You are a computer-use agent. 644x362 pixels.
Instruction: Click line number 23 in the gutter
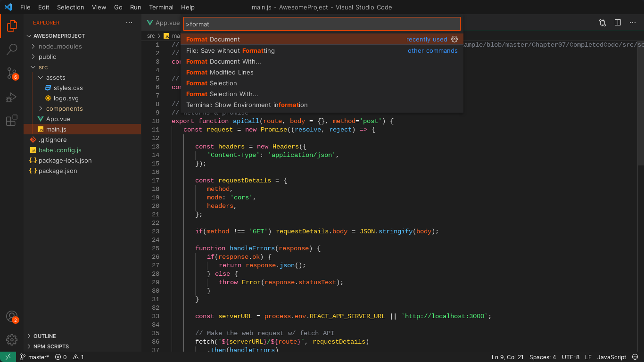pos(156,231)
